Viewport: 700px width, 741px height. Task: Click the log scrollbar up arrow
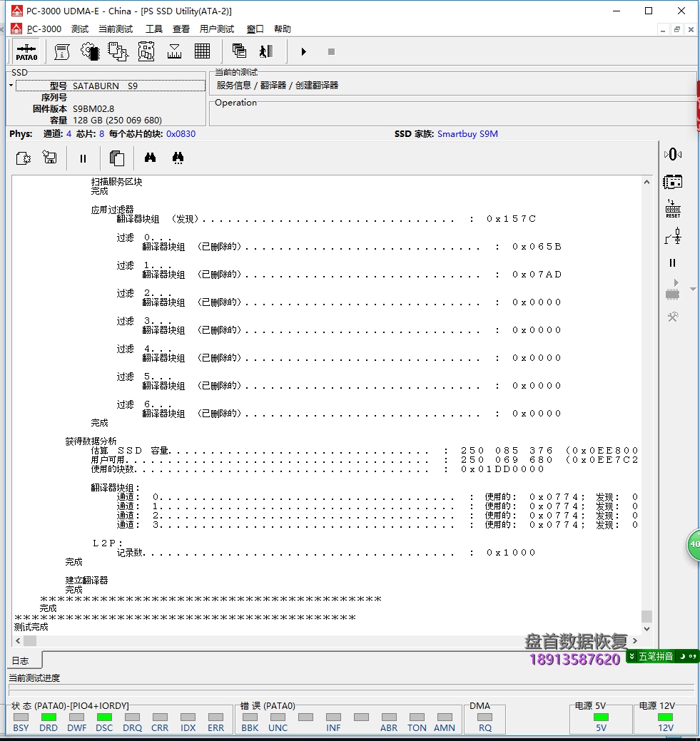(646, 182)
